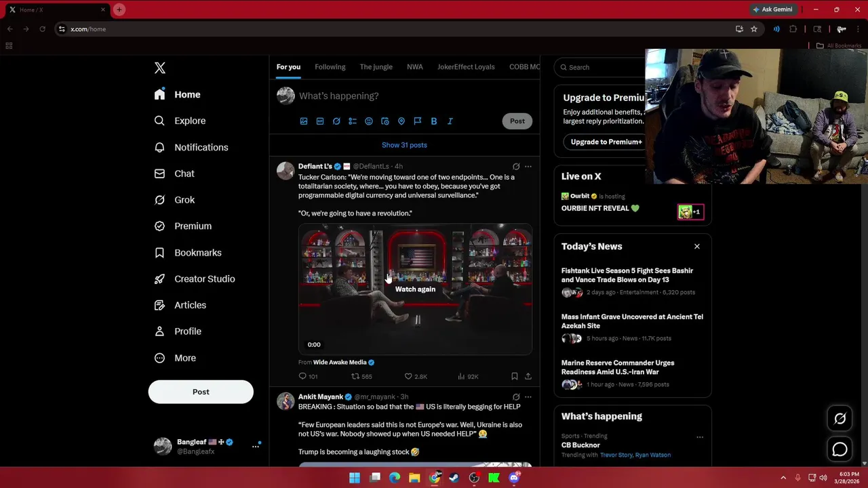Click the Grok enhance icon in composer
Viewport: 868px width, 488px height.
point(336,121)
